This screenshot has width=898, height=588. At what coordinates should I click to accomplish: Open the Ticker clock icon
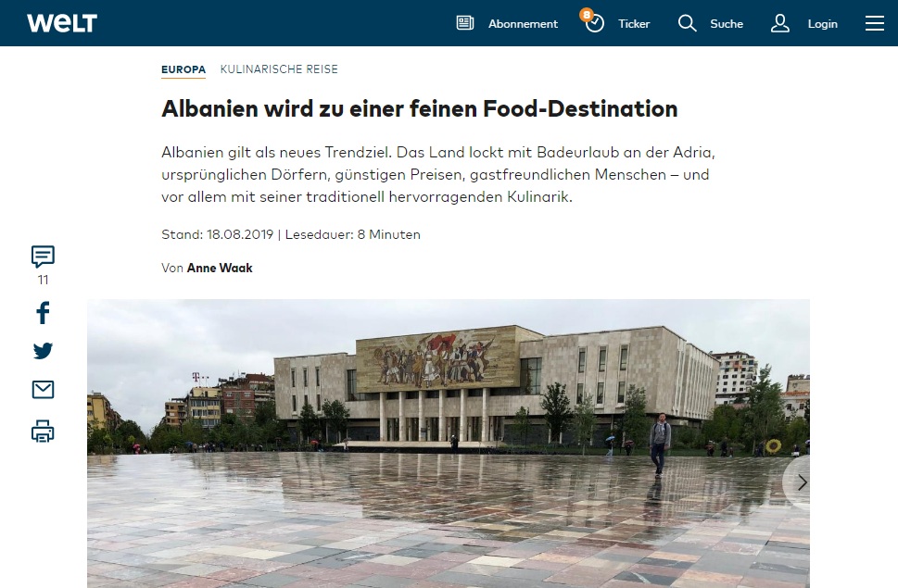tap(594, 23)
